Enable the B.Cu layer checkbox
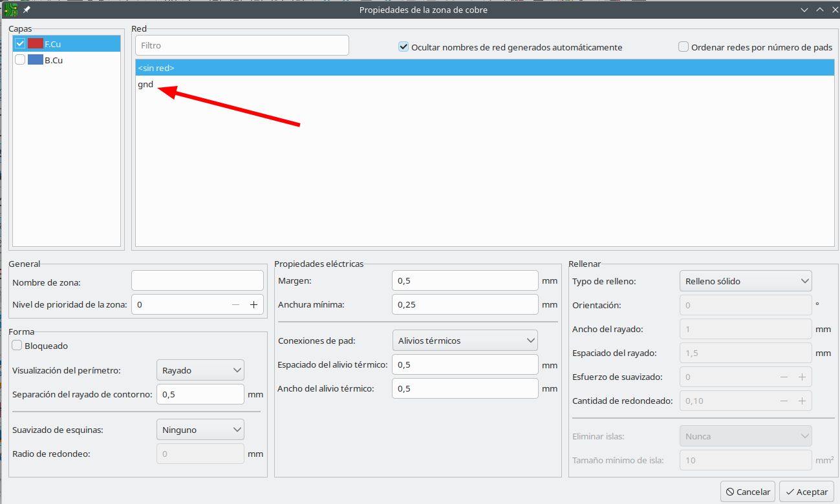Screen dimensions: 840x504 (x=20, y=60)
